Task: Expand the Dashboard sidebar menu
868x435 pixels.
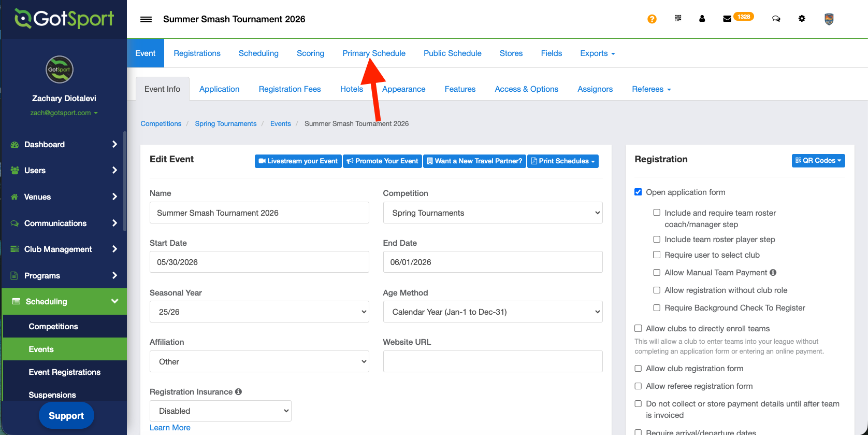Action: 64,145
